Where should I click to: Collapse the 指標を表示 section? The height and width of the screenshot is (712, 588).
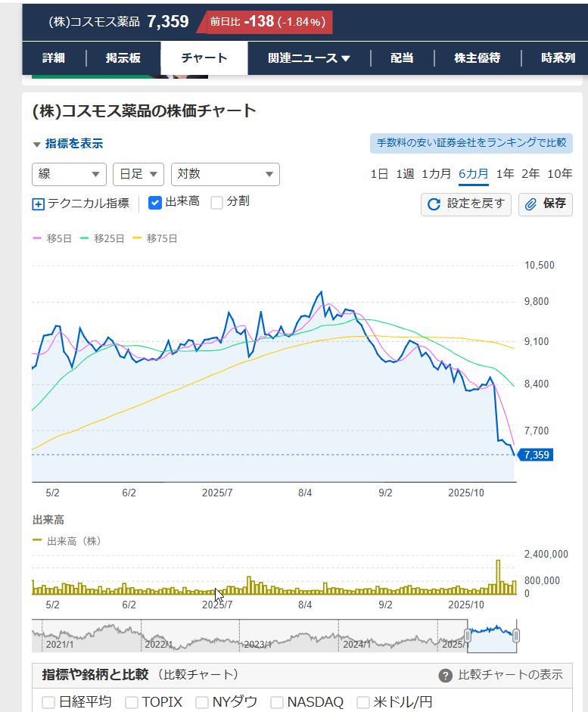point(67,144)
